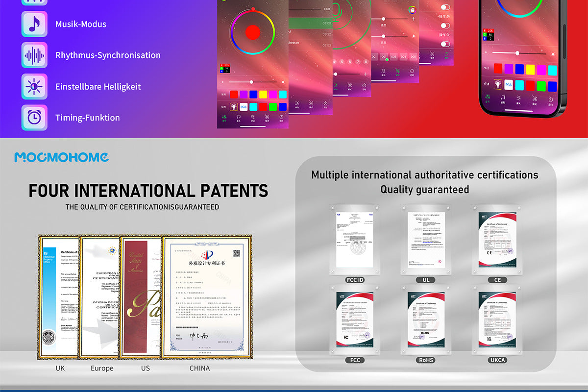Open the Timing-Funktion alarm clock icon
The width and height of the screenshot is (588, 392).
point(34,118)
